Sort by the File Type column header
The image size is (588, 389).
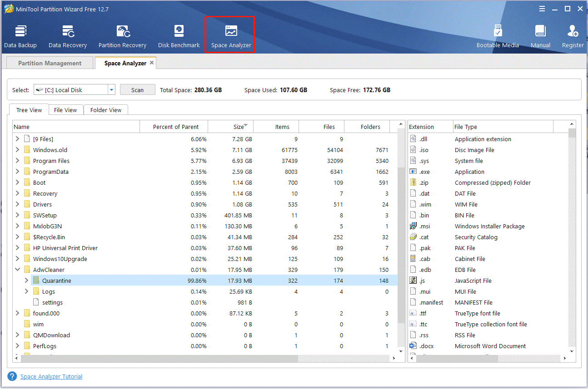[x=503, y=127]
